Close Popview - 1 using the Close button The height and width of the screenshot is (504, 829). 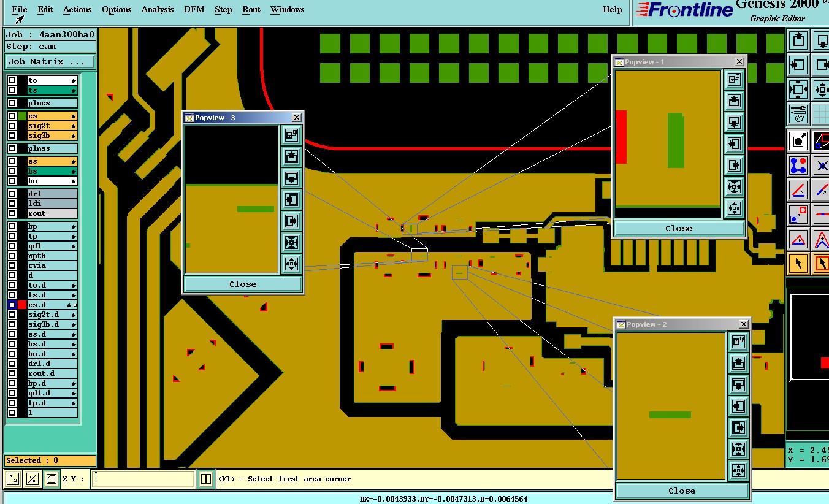coord(679,228)
